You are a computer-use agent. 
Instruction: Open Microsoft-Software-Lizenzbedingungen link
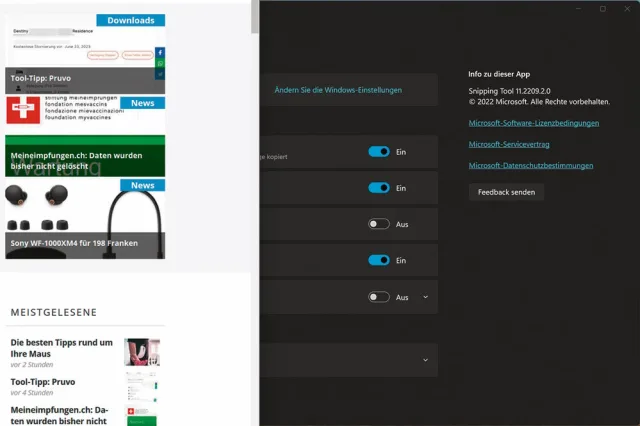point(533,123)
